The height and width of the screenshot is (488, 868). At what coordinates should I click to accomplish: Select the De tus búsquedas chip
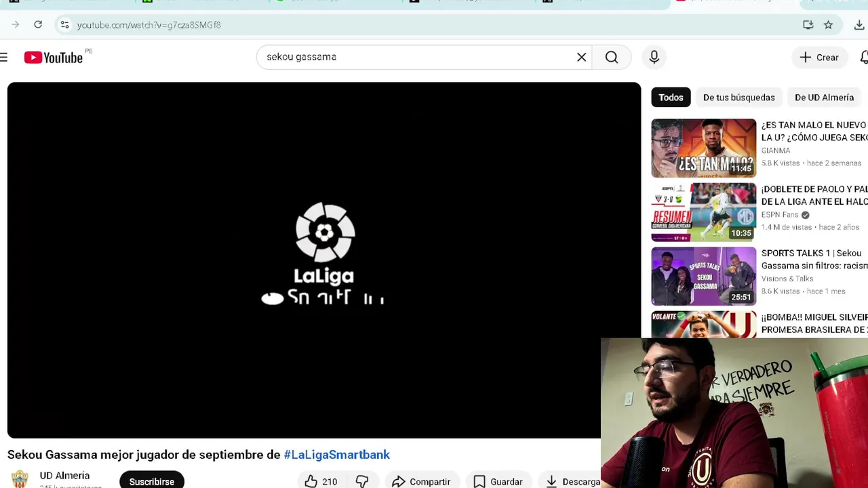[x=738, y=98]
